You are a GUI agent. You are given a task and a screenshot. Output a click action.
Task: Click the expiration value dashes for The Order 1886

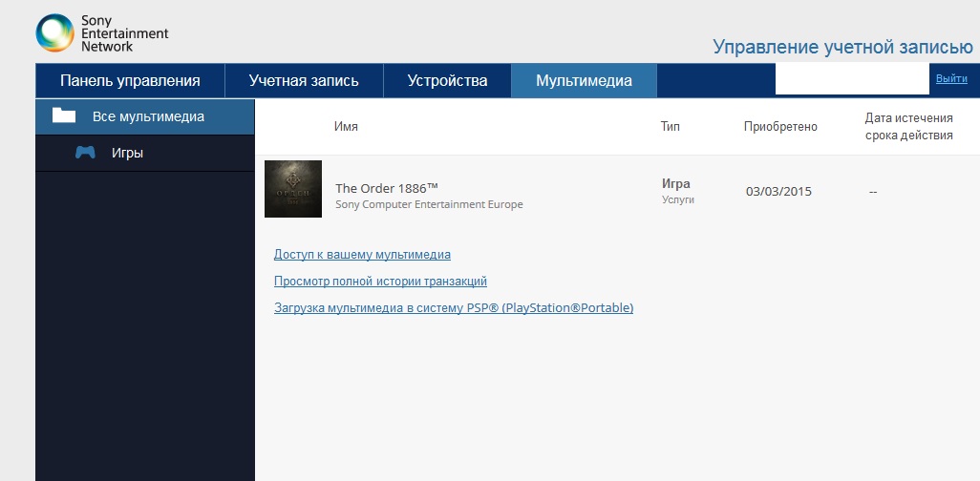tap(873, 191)
